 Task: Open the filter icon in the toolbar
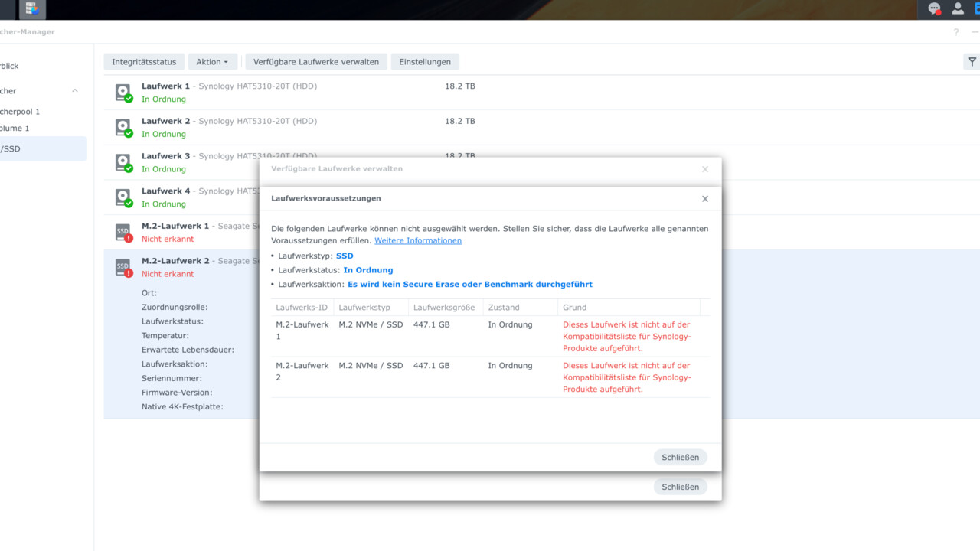coord(972,61)
